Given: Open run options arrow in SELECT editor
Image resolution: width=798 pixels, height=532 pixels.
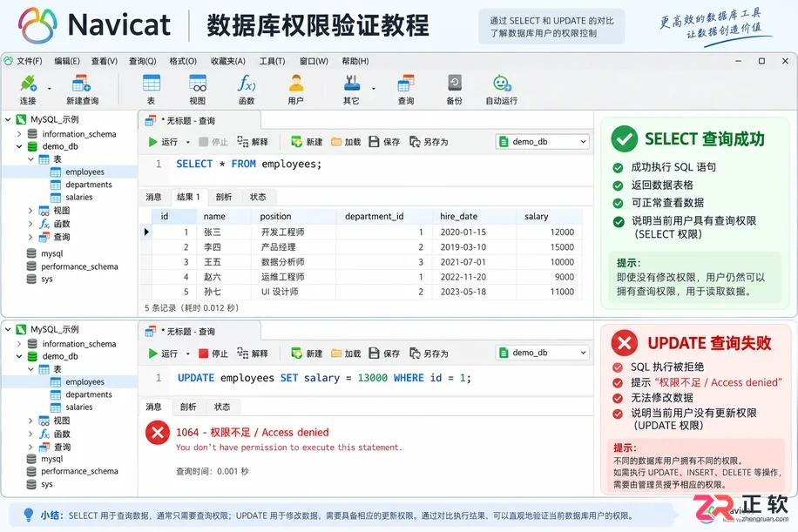Looking at the screenshot, I should click(188, 143).
